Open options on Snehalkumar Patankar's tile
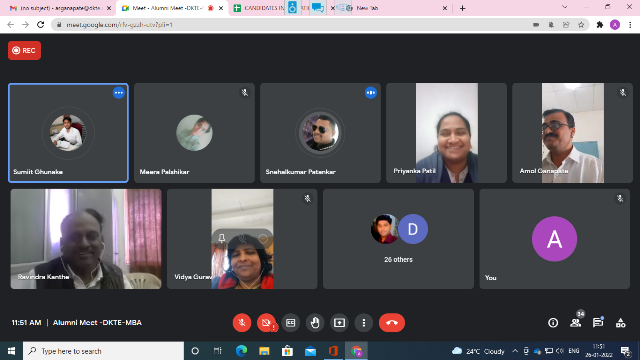The image size is (640, 360). [371, 93]
